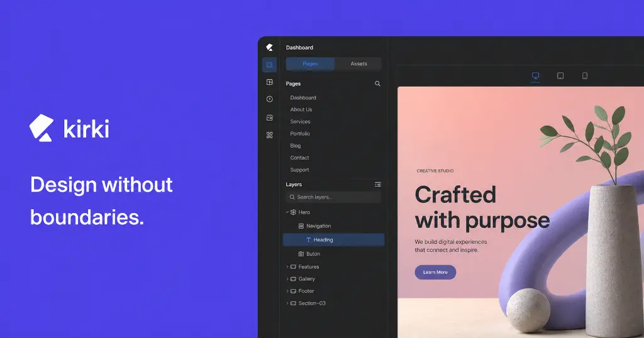Image resolution: width=644 pixels, height=338 pixels.
Task: Click the import/export icon in the sidebar
Action: pyautogui.click(x=269, y=117)
